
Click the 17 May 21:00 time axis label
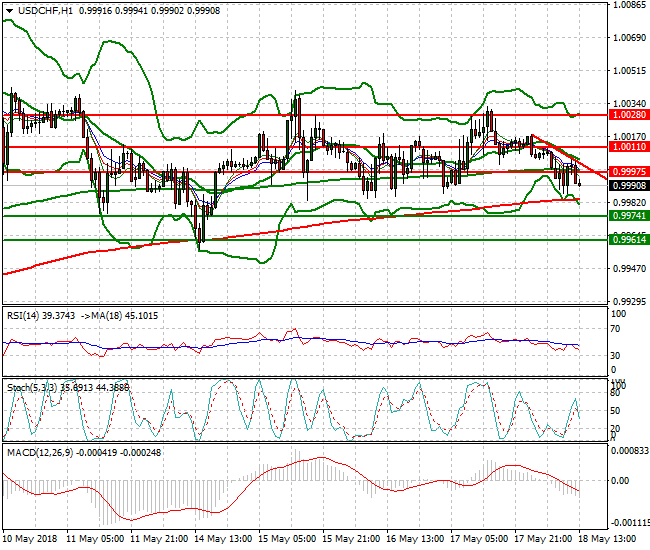543,539
